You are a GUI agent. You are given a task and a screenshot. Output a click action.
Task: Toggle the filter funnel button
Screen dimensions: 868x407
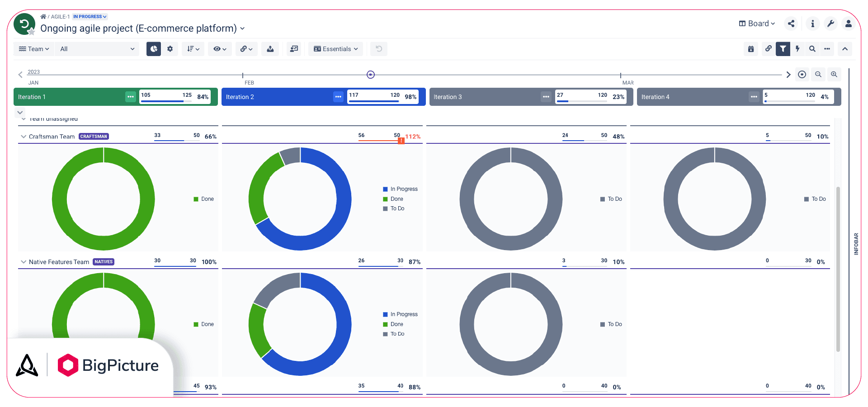(x=783, y=49)
